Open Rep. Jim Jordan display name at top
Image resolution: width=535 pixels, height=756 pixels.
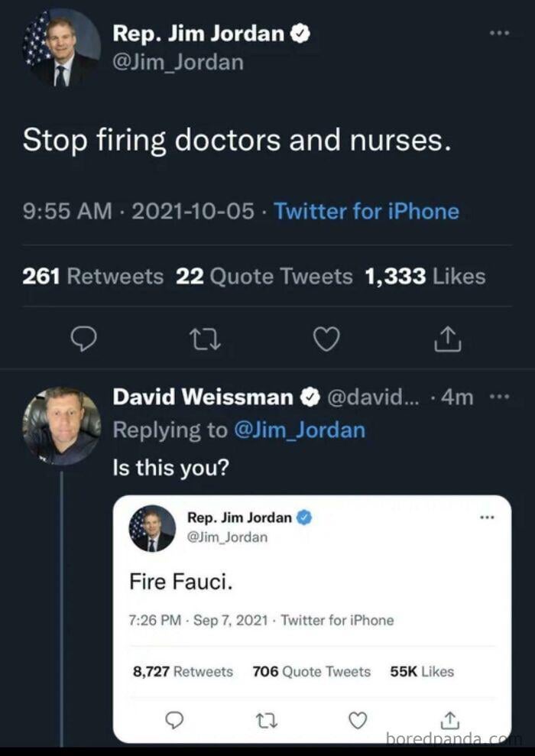coord(199,34)
